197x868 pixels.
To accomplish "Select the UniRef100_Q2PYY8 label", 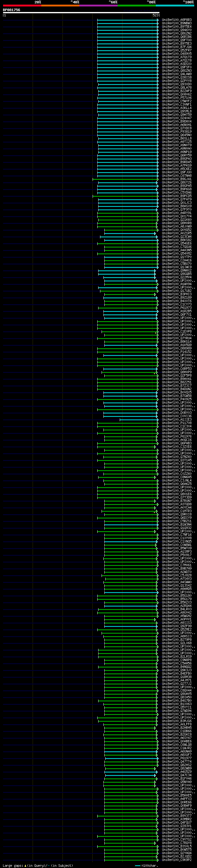I will pos(177,81).
